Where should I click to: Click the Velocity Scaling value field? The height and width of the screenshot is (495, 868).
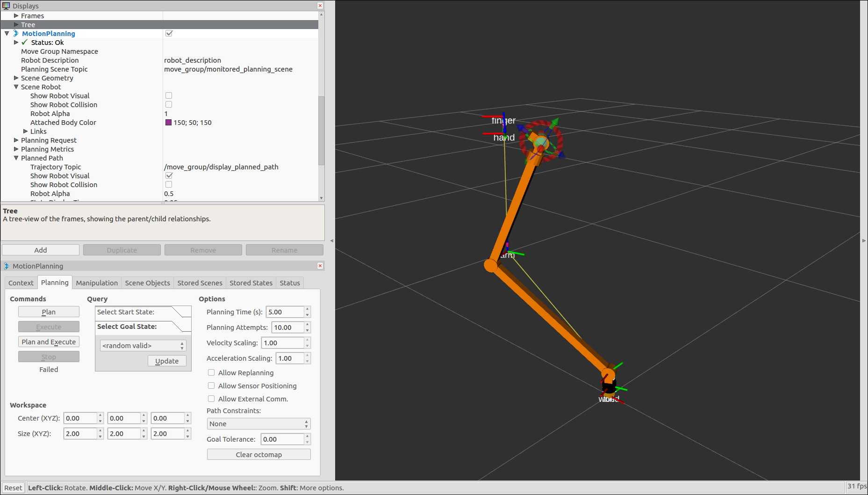point(282,342)
